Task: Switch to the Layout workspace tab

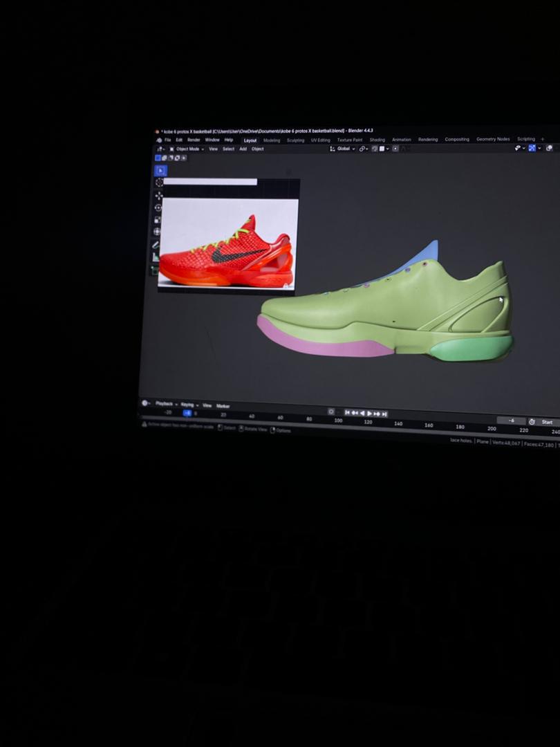Action: coord(250,140)
